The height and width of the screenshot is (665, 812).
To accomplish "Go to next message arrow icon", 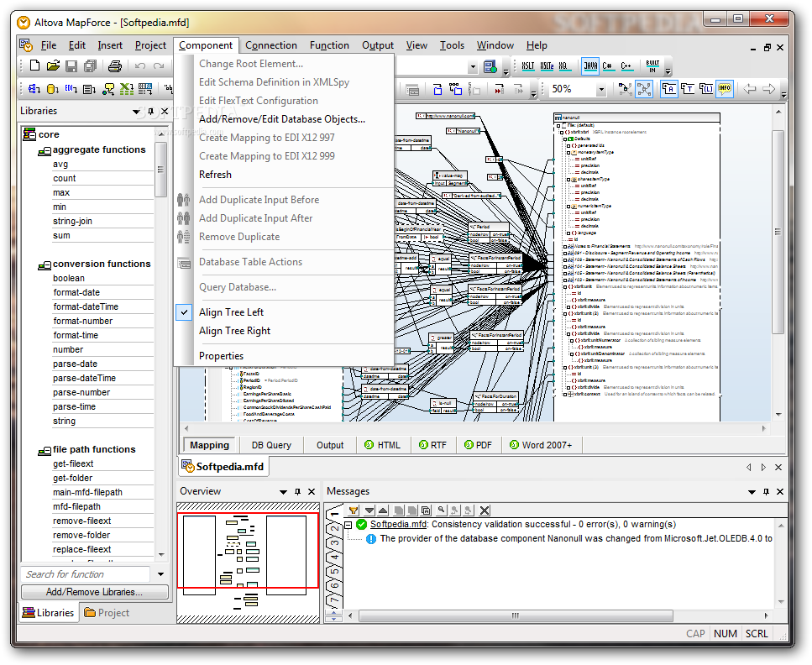I will click(x=369, y=511).
